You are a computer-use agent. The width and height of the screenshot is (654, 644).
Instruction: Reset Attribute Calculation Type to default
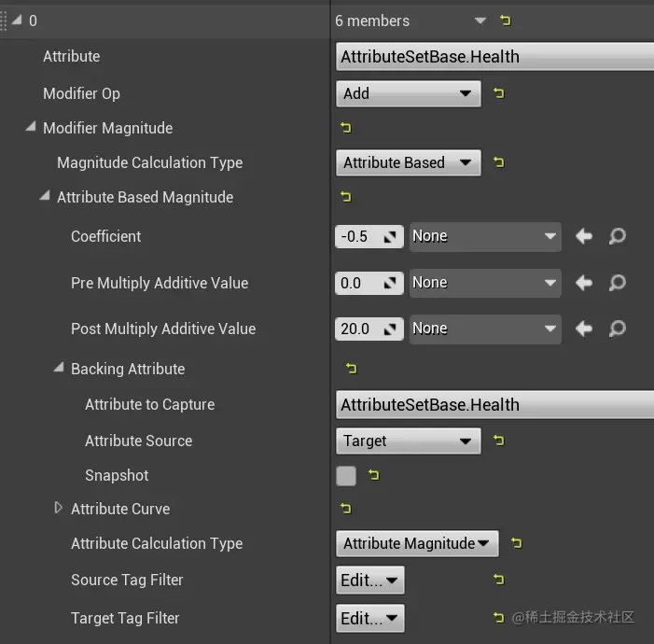(516, 543)
